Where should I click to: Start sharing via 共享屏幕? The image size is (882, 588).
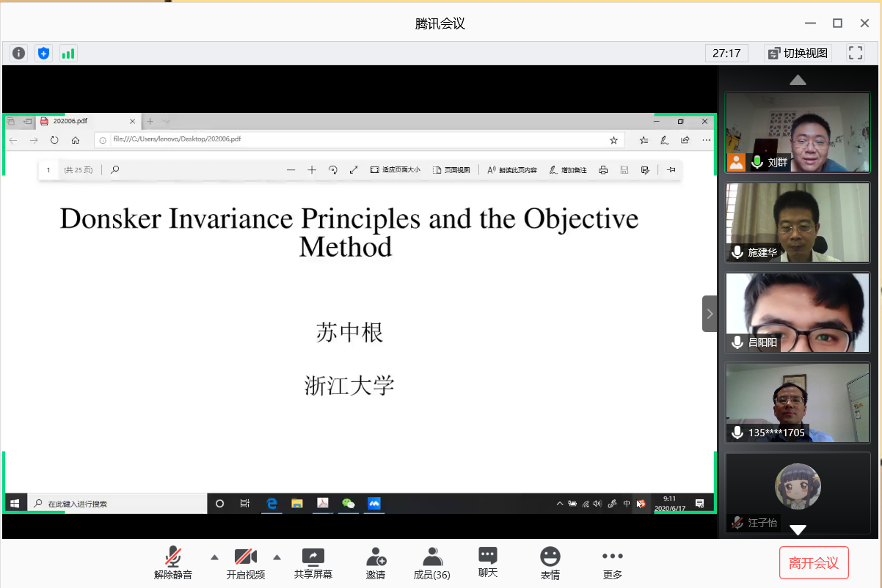point(313,563)
